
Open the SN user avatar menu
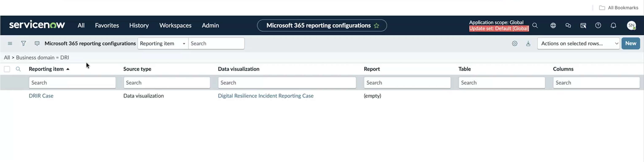click(x=631, y=25)
